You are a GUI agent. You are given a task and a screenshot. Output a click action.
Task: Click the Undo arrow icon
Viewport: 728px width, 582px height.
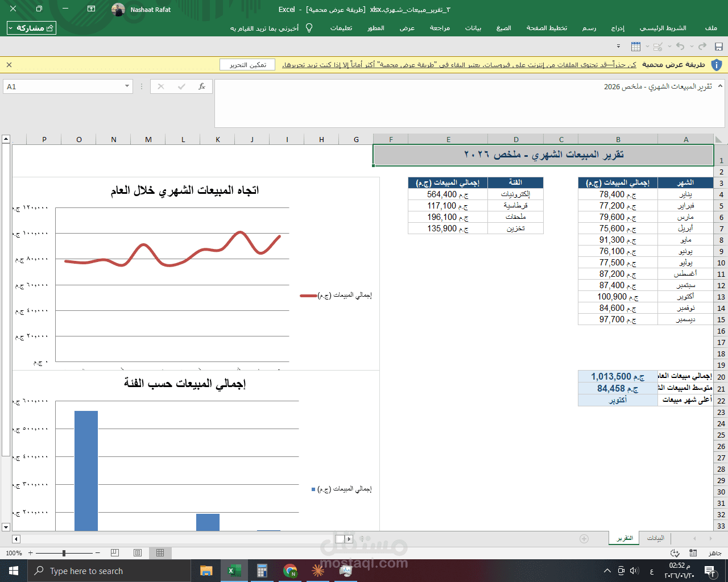(681, 47)
